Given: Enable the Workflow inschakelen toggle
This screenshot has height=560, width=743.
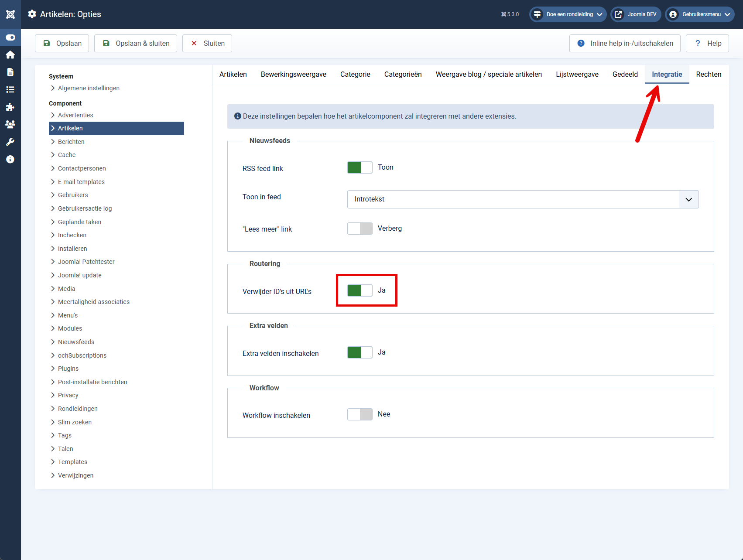Looking at the screenshot, I should pos(360,414).
